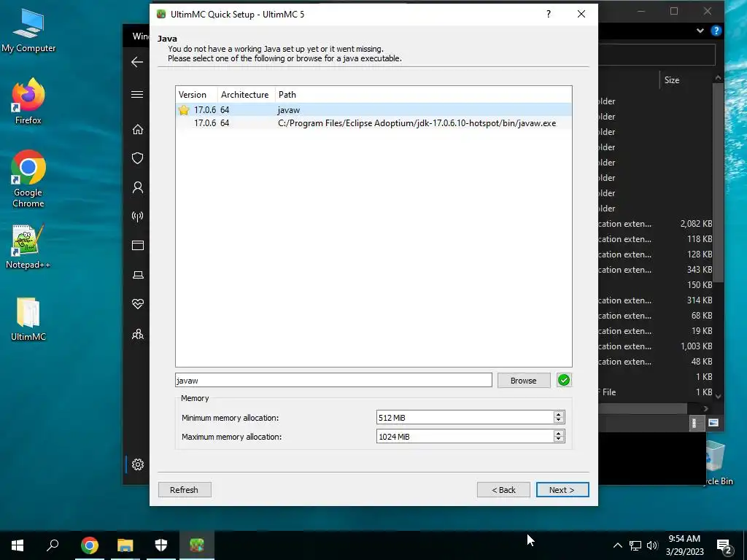Switch File Explorer to large icons view

pos(713,423)
